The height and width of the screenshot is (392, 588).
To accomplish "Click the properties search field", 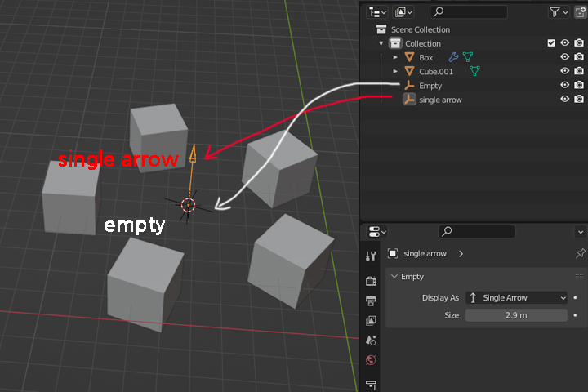I will [477, 232].
